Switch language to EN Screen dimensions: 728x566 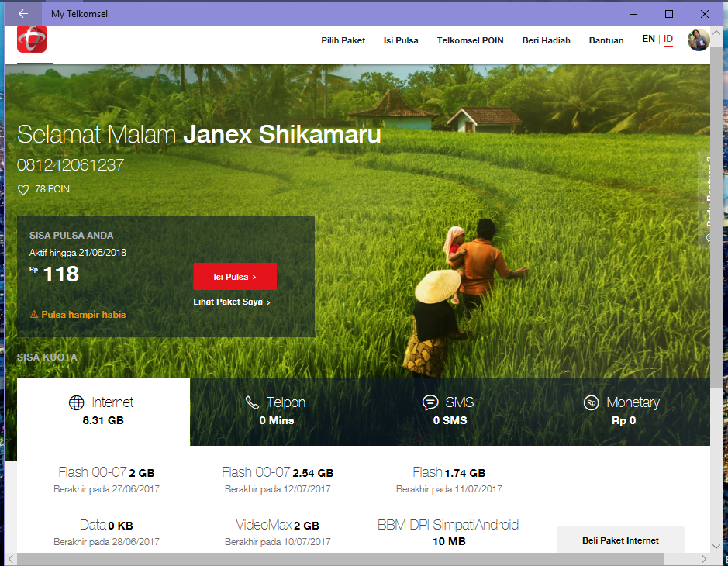[648, 39]
